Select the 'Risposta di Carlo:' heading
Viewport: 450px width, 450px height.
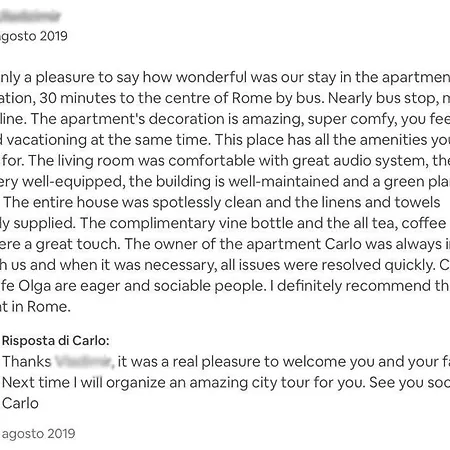click(x=56, y=341)
